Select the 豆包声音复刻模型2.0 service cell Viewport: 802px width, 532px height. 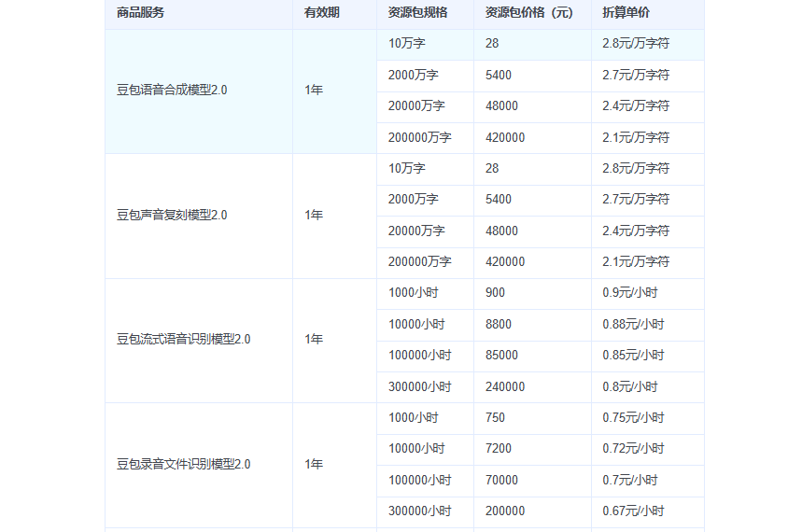pos(199,216)
